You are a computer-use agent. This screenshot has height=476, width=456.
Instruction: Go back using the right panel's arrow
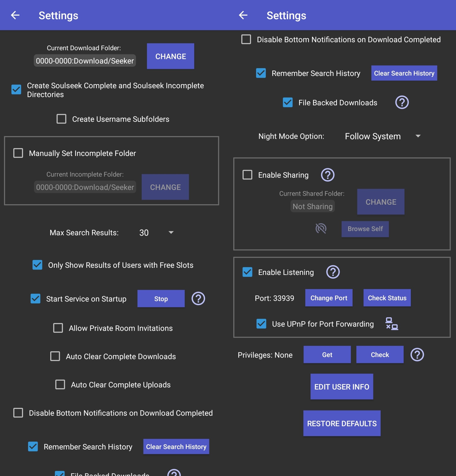pos(243,15)
